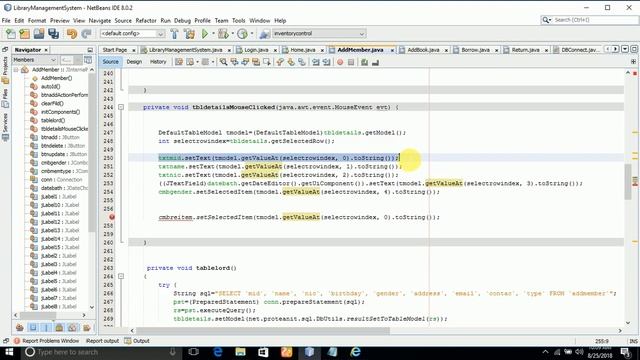Click the Previous Bookmark icon
This screenshot has height=360, width=640.
(x=280, y=62)
